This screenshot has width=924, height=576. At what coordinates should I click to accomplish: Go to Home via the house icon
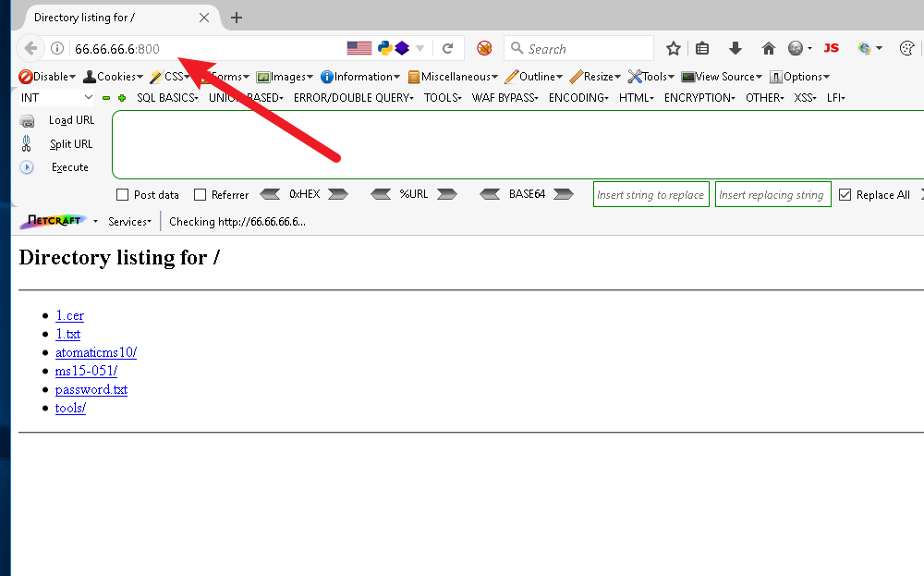click(x=768, y=48)
